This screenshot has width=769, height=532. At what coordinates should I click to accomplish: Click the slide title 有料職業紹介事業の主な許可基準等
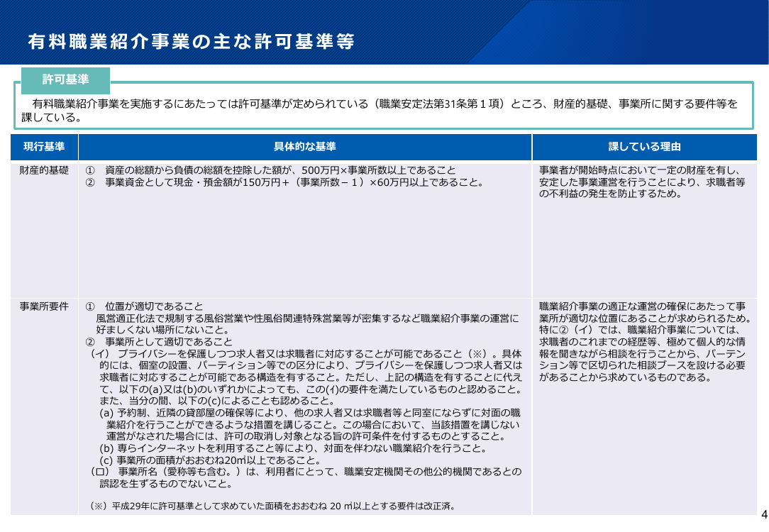[x=191, y=42]
